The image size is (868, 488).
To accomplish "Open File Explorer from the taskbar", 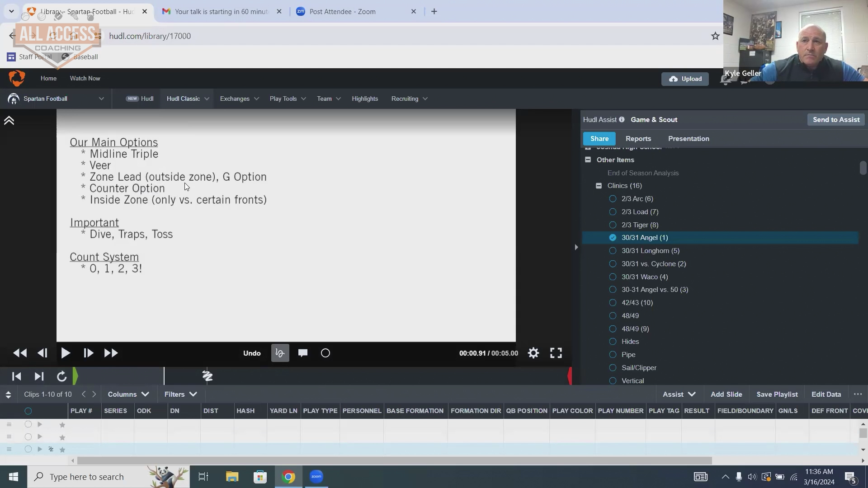I will 232,477.
